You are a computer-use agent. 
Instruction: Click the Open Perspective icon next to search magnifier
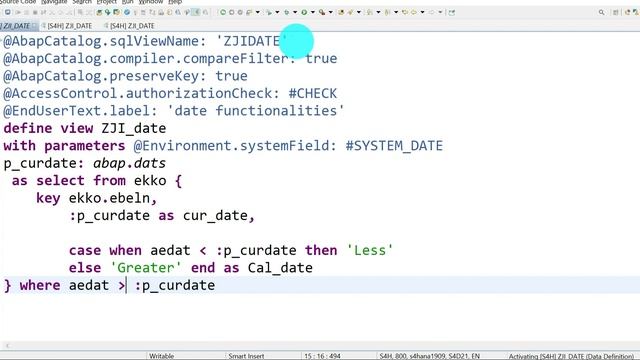616,12
